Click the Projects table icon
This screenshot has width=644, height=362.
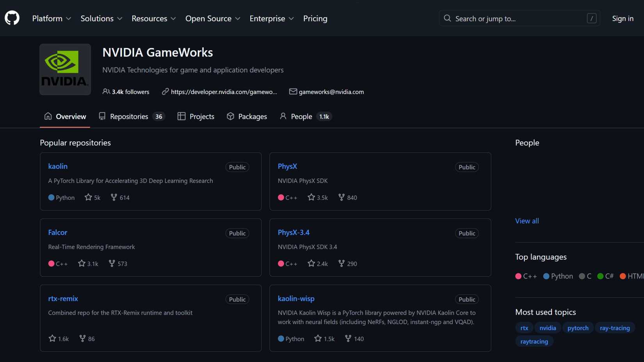pos(181,116)
